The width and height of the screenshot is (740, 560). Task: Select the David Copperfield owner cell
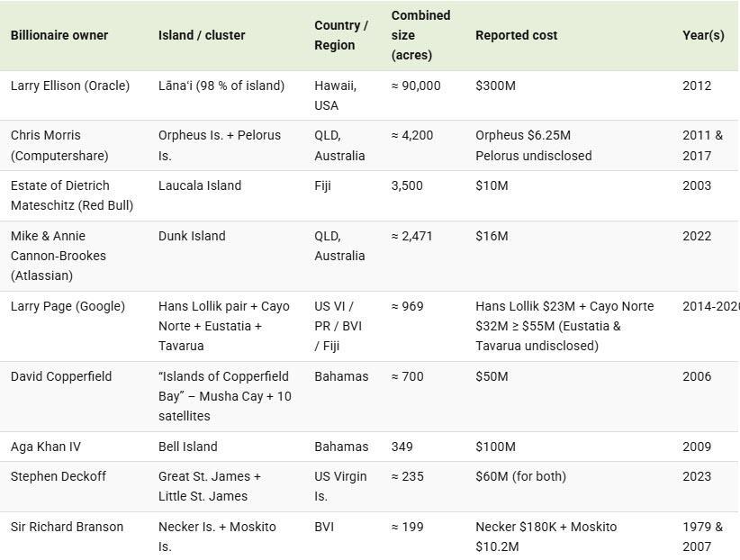click(61, 376)
